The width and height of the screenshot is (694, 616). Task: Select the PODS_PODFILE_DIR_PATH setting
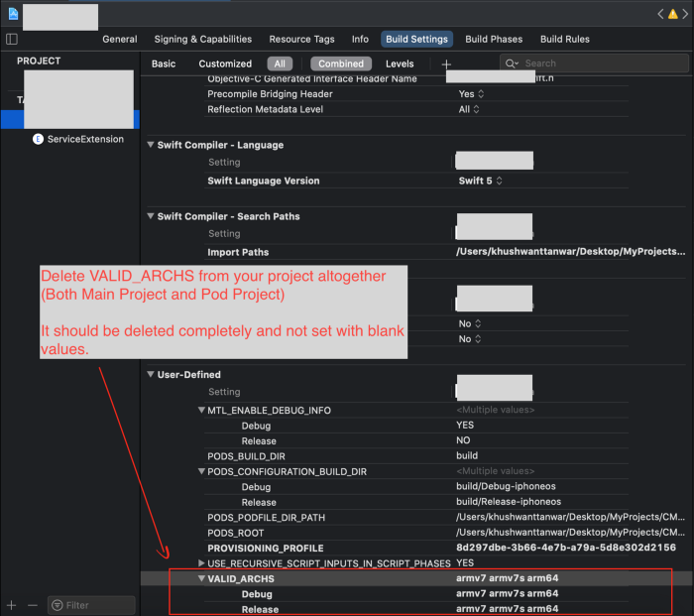(x=266, y=517)
